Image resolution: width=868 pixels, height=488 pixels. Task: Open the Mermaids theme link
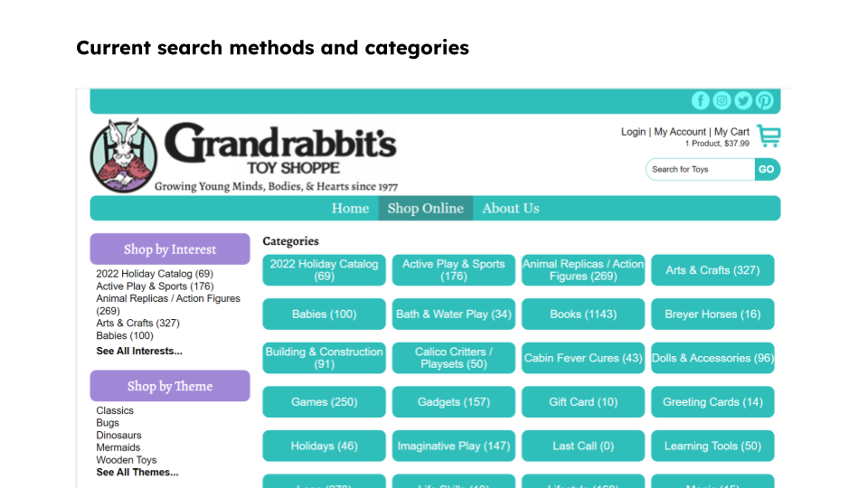click(118, 447)
